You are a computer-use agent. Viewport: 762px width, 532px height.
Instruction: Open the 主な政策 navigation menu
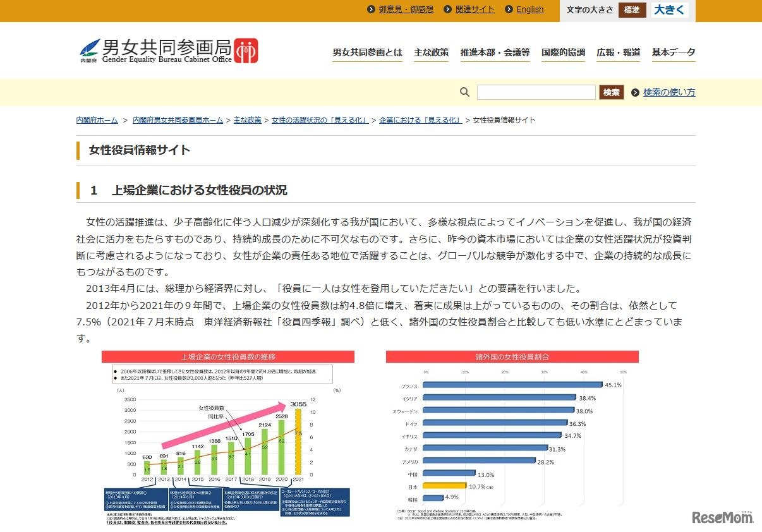tap(431, 52)
